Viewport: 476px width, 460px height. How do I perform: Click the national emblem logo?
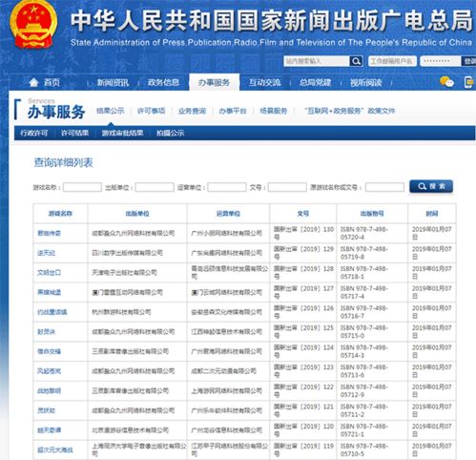pos(33,26)
